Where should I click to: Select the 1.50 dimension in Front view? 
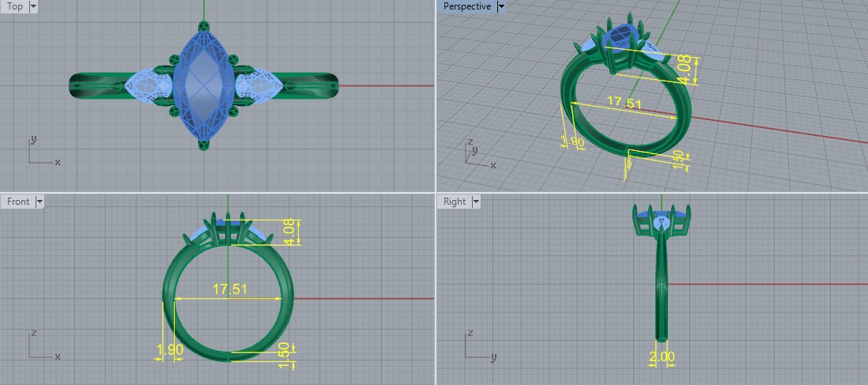285,355
